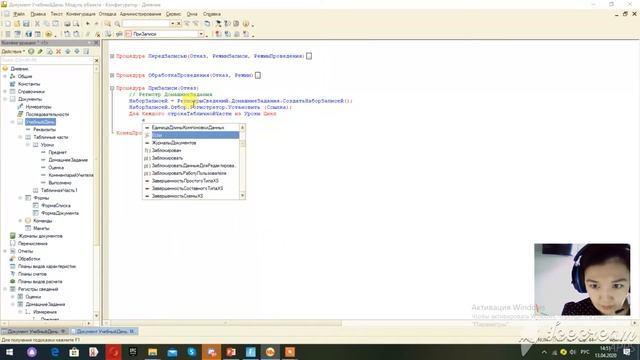640x360 pixels.
Task: Switch to second Документ УчебныйДень module tab
Action: pos(104,331)
